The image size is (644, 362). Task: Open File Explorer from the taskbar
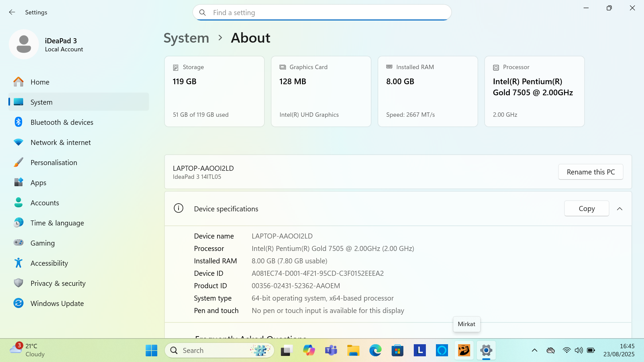tap(353, 351)
